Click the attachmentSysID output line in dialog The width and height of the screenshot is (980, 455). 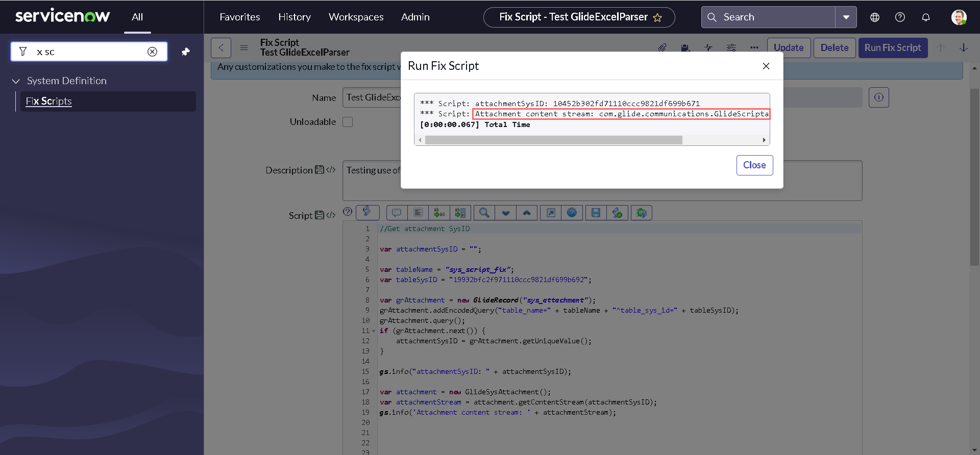(x=560, y=104)
